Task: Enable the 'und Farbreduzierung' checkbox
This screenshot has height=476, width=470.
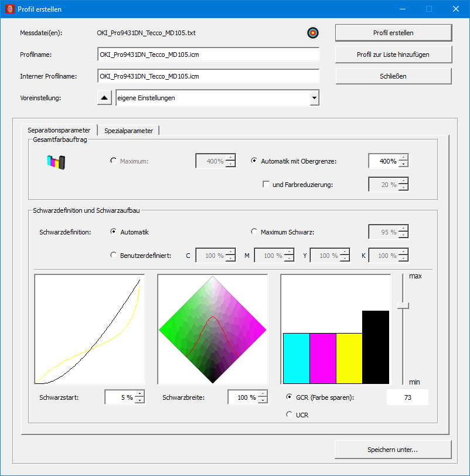Action: (x=266, y=185)
